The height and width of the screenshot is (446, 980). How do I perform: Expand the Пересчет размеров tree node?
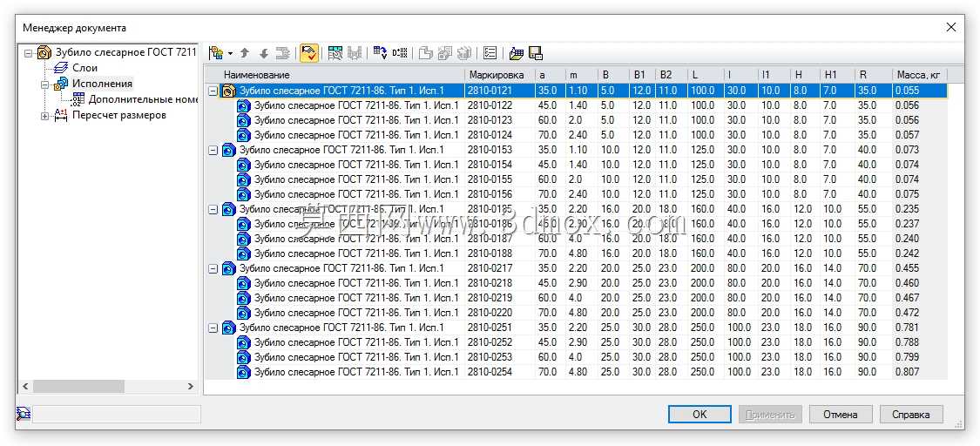click(x=45, y=116)
